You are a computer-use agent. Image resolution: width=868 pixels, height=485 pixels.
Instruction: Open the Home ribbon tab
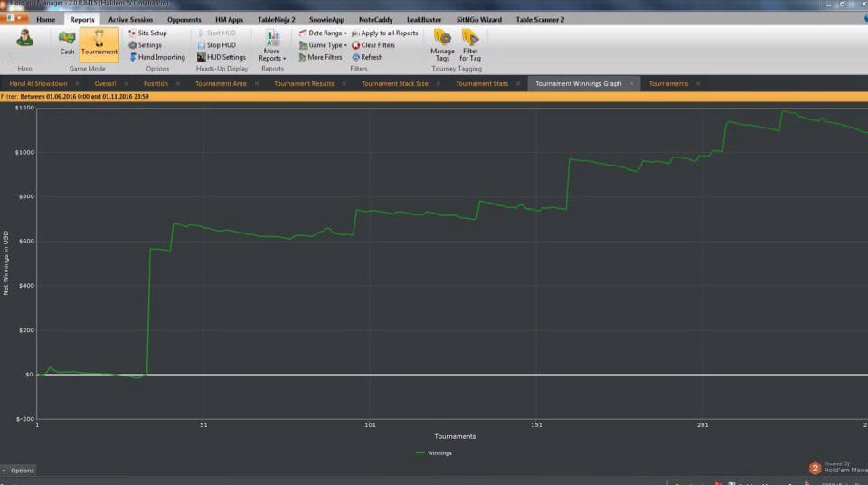pyautogui.click(x=46, y=19)
